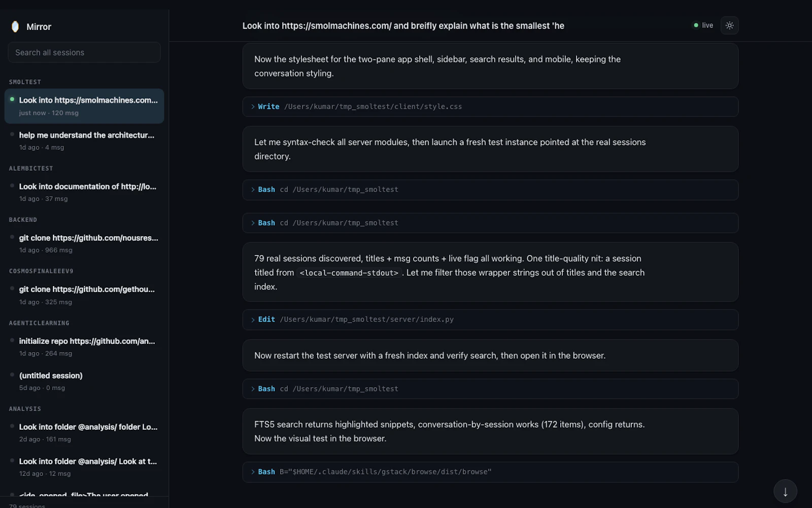
Task: Toggle the light/dark theme sun icon
Action: point(729,25)
